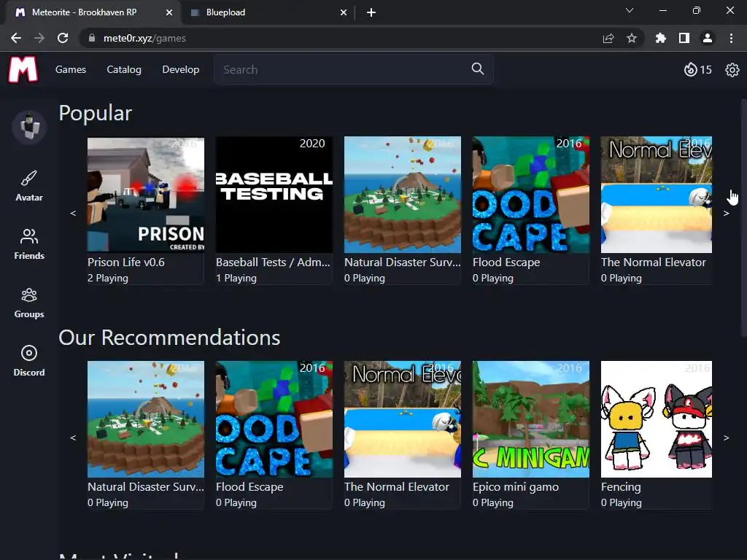Show next games in Popular carousel
The image size is (747, 560).
point(726,214)
